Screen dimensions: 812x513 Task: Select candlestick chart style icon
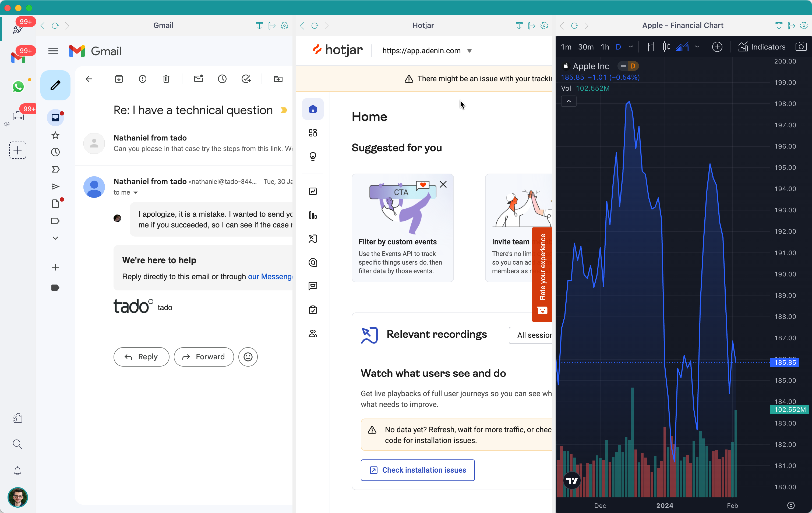tap(666, 47)
